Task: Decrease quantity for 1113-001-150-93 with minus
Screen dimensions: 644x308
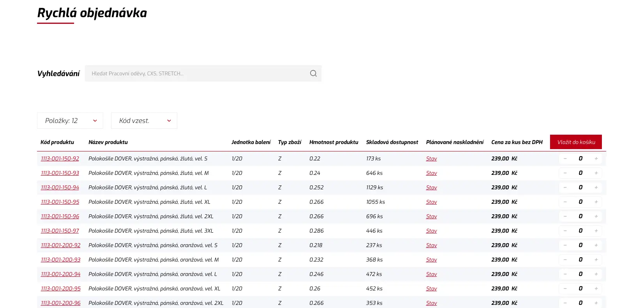Action: coord(565,173)
